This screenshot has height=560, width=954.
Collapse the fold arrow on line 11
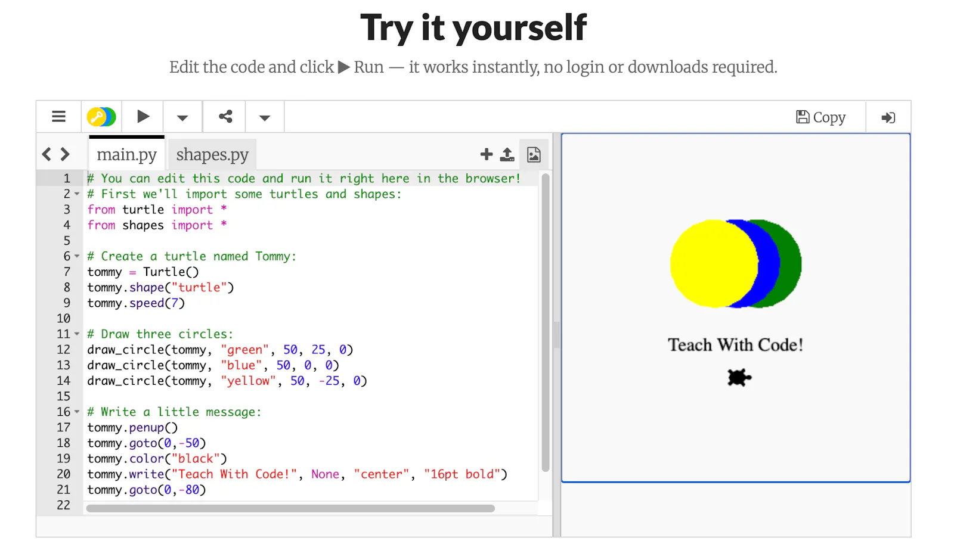77,334
